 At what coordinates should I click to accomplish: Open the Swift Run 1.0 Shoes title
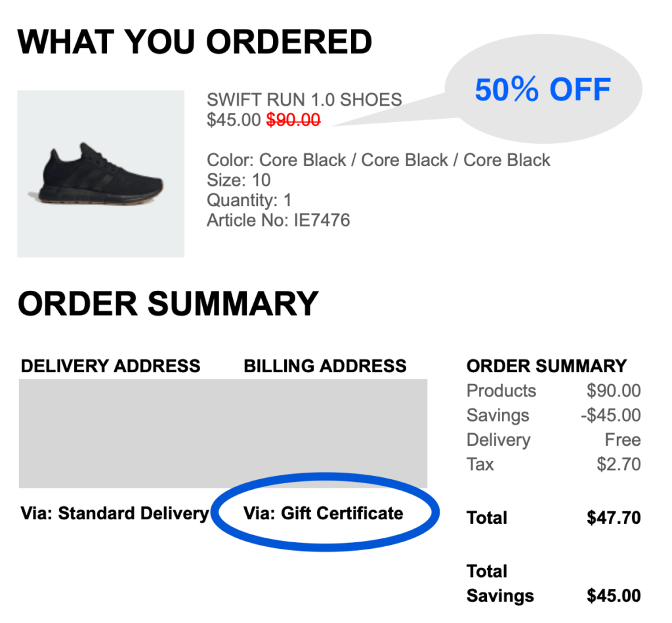coord(304,100)
